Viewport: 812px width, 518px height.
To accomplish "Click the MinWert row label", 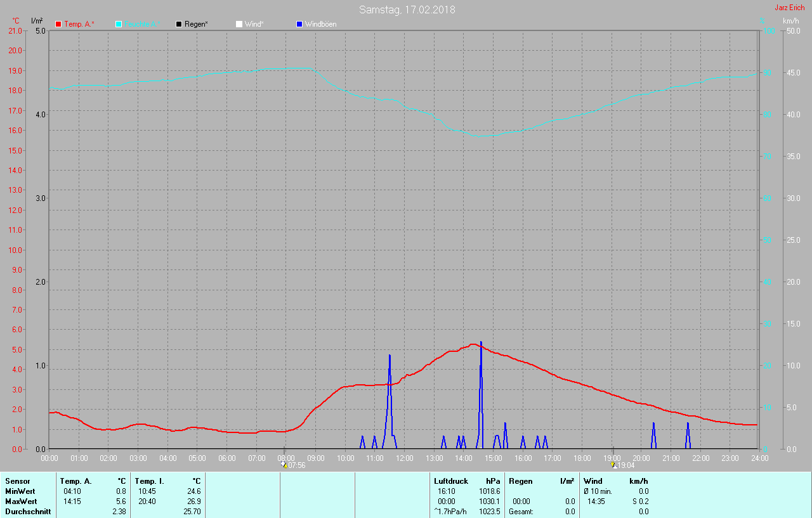I will point(20,491).
